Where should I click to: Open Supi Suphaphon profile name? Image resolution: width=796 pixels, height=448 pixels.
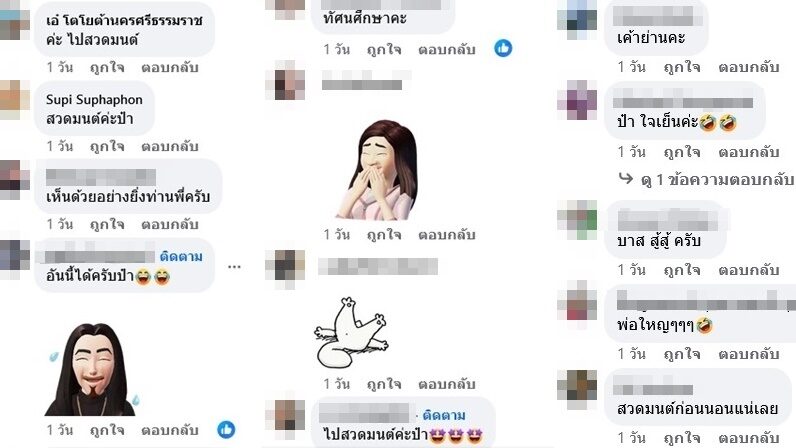tap(94, 100)
